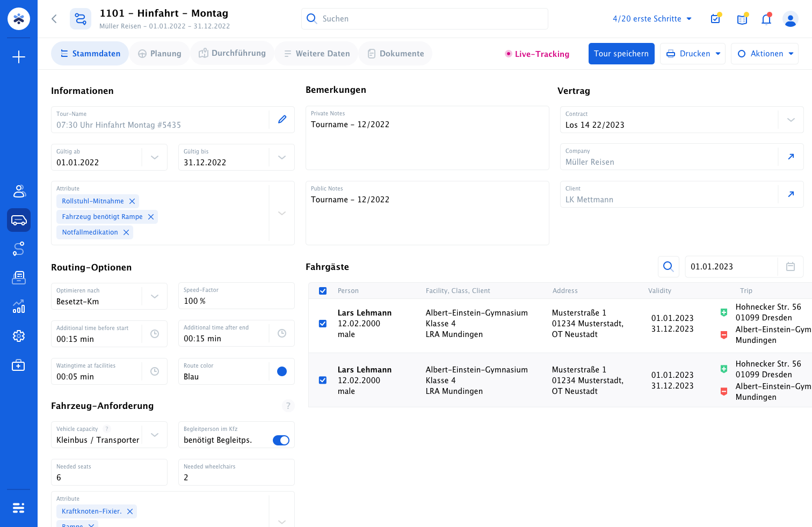Screen dimensions: 812x527
Task: Expand the Aktionen dropdown menu
Action: pyautogui.click(x=765, y=54)
